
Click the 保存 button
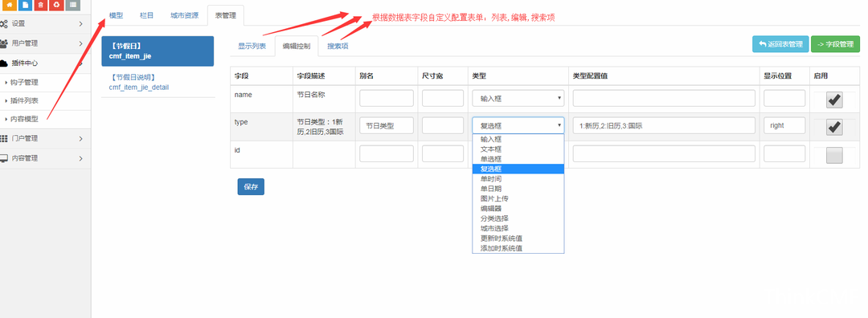click(x=251, y=187)
